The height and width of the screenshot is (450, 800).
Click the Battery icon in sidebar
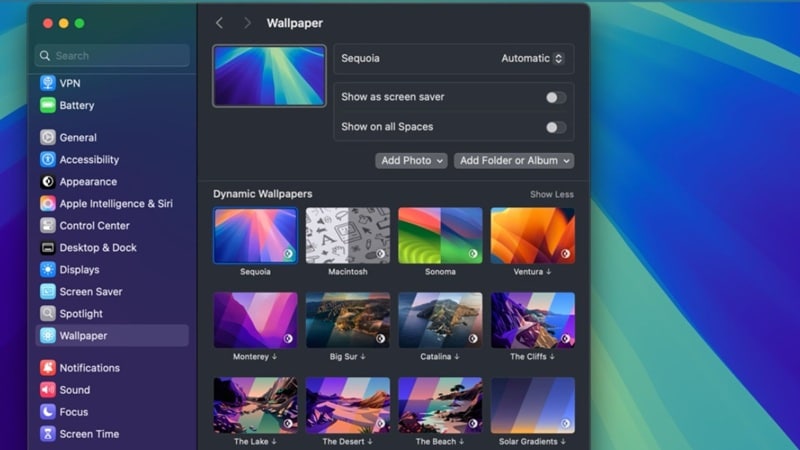(x=47, y=105)
